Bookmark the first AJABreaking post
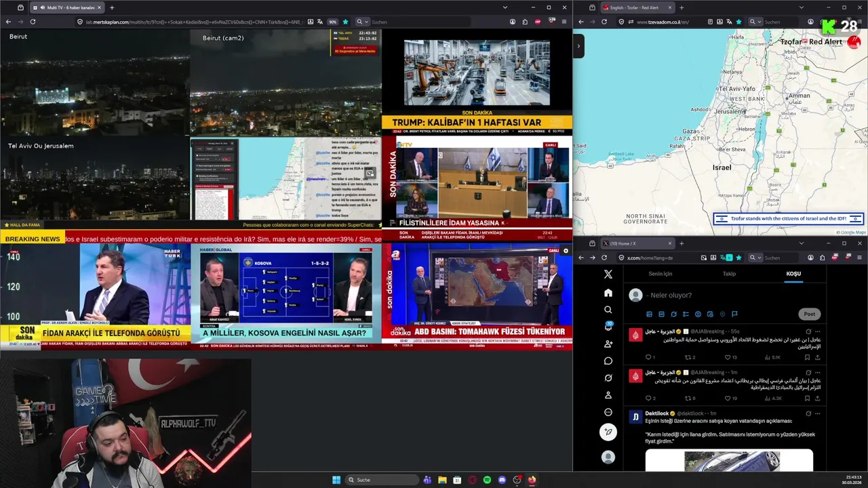 click(x=807, y=357)
